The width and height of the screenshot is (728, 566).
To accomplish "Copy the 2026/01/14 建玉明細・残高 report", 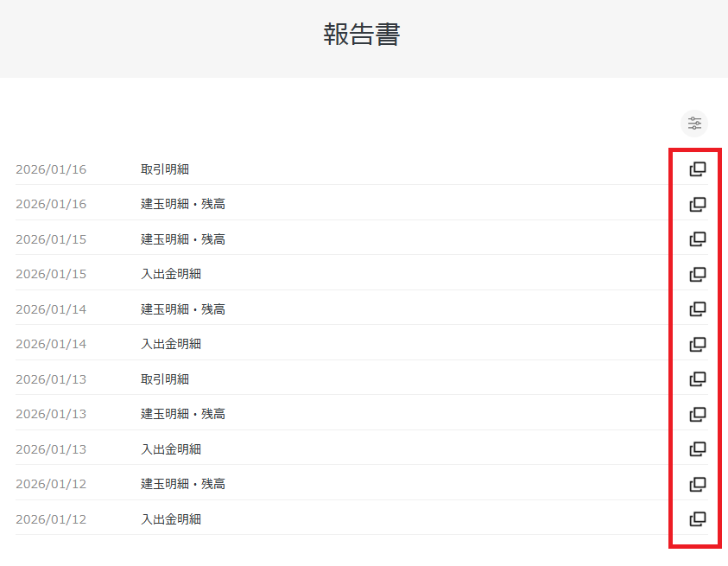I will [696, 308].
